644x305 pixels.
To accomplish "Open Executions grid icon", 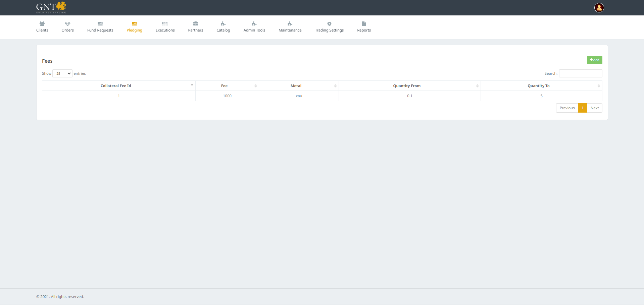I will (165, 24).
